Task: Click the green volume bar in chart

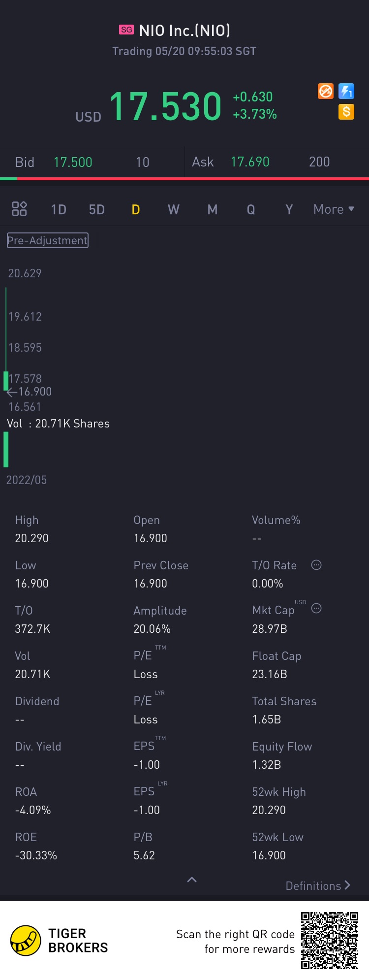Action: click(6, 449)
